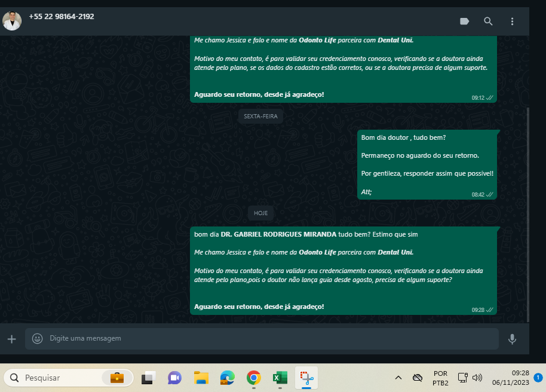Open Microsoft Edge from the taskbar
This screenshot has height=392, width=546.
[228, 378]
